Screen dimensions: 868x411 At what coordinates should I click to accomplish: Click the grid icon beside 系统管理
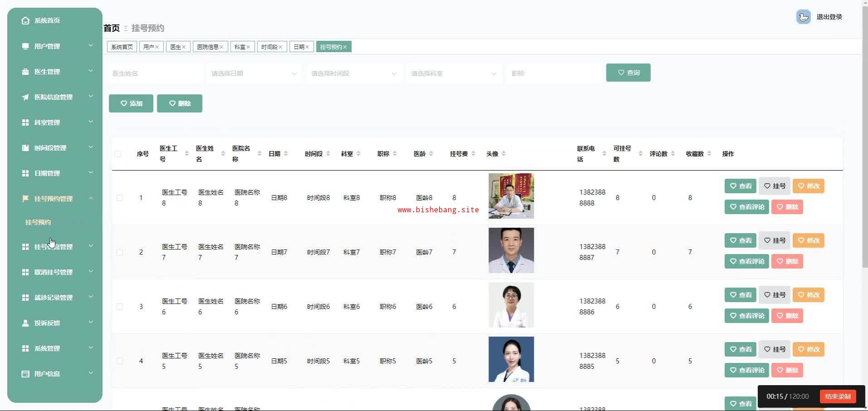click(x=25, y=348)
